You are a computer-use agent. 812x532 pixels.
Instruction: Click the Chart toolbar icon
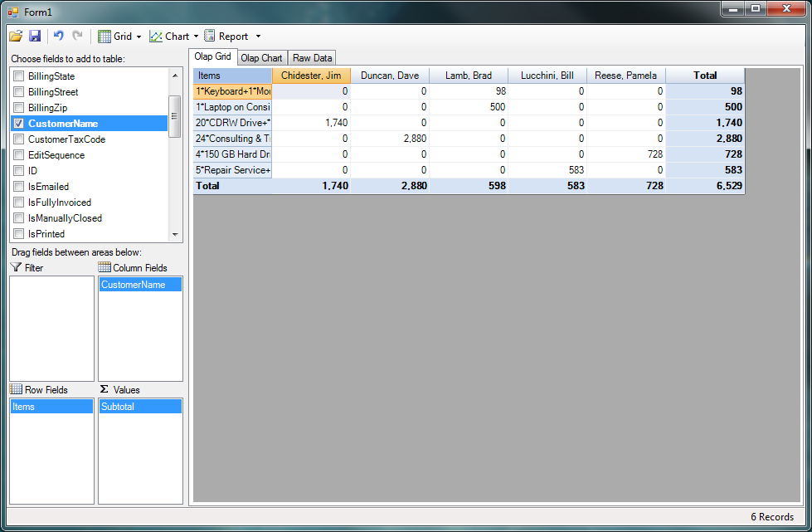155,37
